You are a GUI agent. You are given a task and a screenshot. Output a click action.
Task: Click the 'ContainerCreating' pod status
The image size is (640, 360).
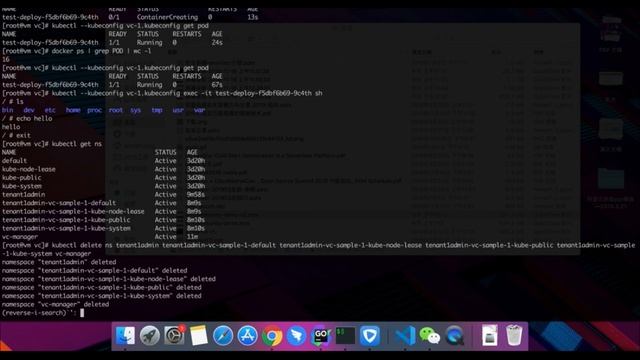167,17
